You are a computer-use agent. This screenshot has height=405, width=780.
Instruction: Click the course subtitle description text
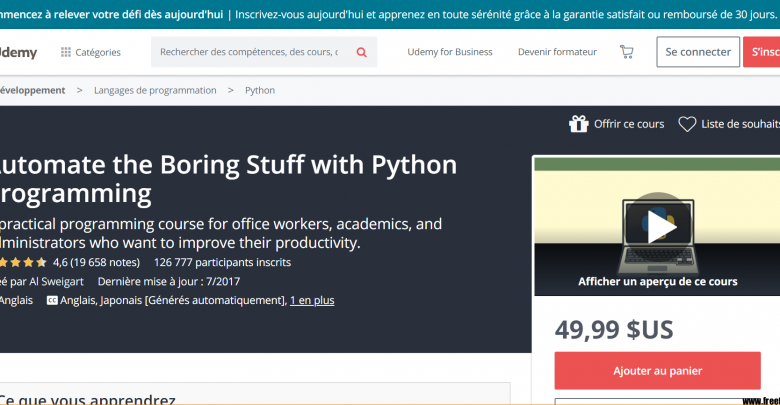point(221,233)
